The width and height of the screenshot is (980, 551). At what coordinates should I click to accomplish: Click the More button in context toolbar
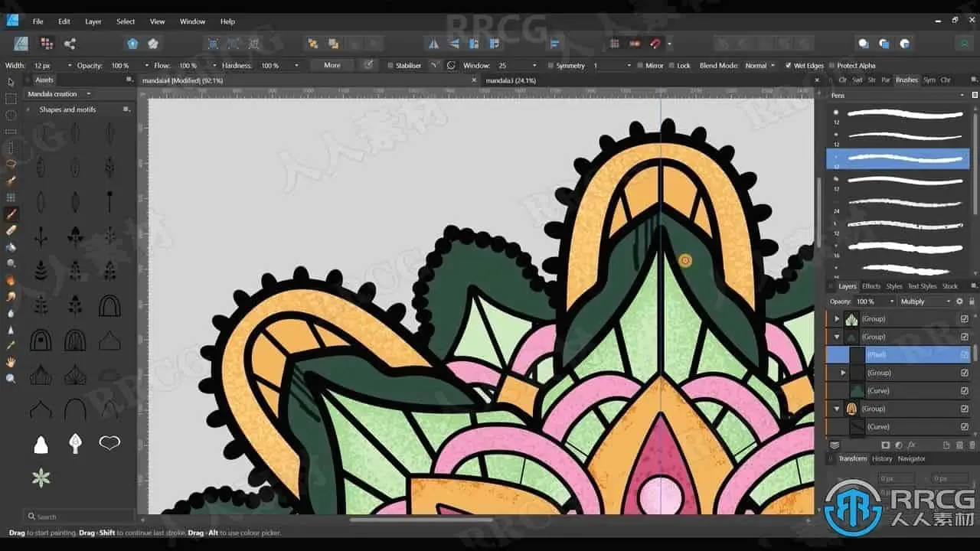pos(332,66)
